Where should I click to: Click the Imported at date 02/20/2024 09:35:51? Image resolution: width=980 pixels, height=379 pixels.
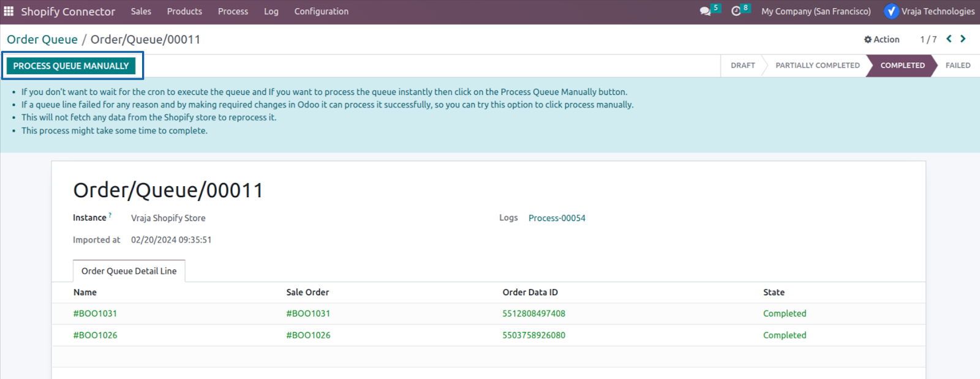171,240
